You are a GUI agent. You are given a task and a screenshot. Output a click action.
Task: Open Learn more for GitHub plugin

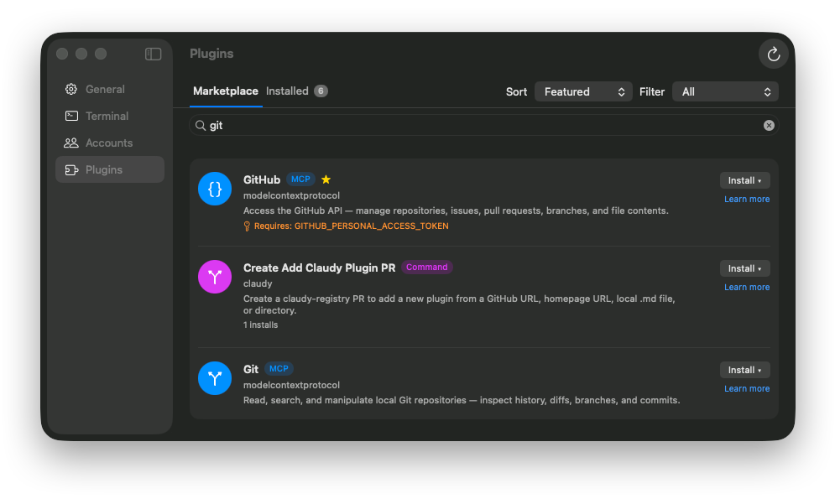click(746, 200)
